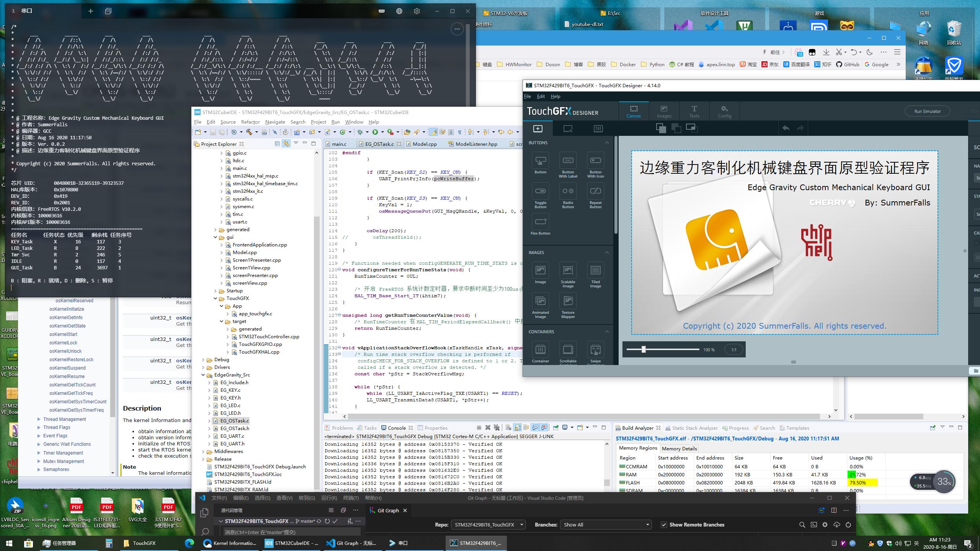Image resolution: width=980 pixels, height=551 pixels.
Task: Click the Run Simulator button
Action: pos(927,111)
